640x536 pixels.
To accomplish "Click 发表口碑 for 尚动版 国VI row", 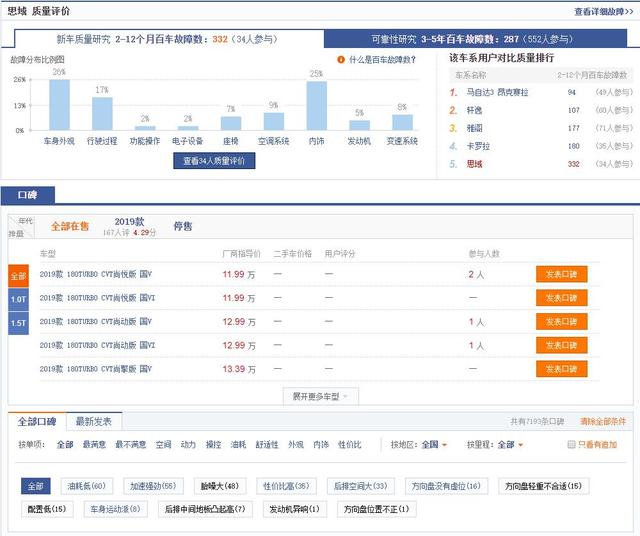I will click(562, 345).
